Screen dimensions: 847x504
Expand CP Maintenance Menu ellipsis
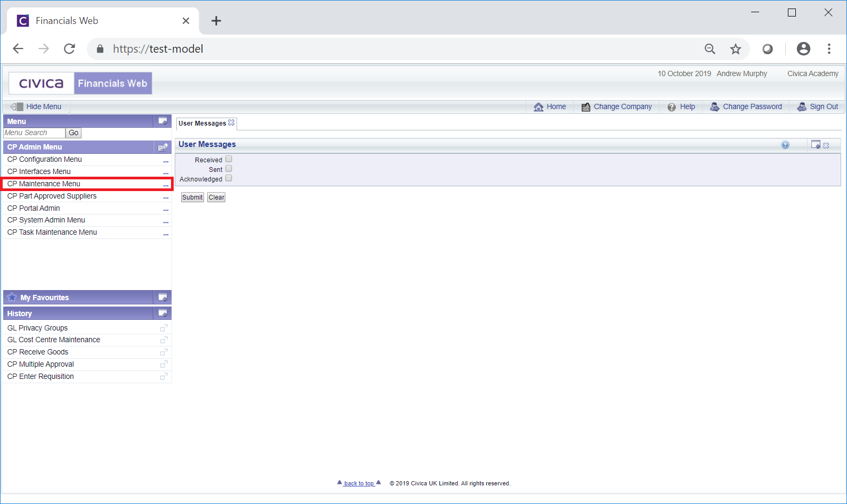pos(166,185)
